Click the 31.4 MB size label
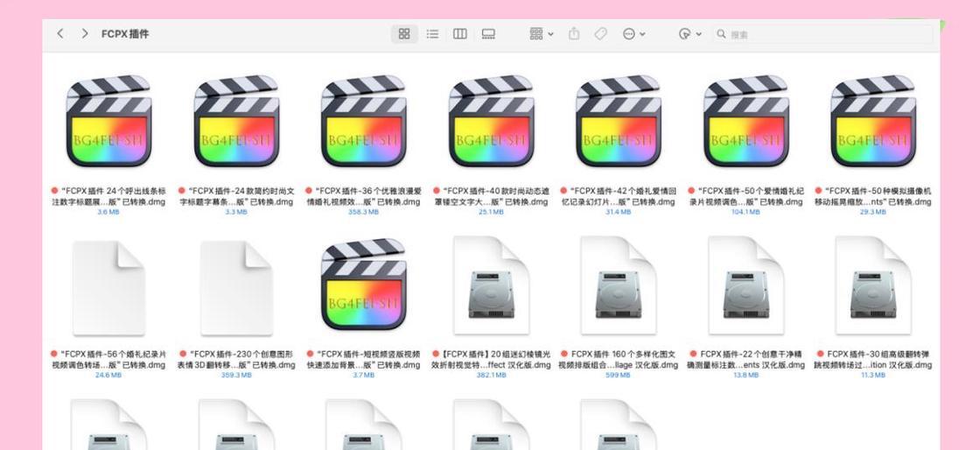 (618, 212)
